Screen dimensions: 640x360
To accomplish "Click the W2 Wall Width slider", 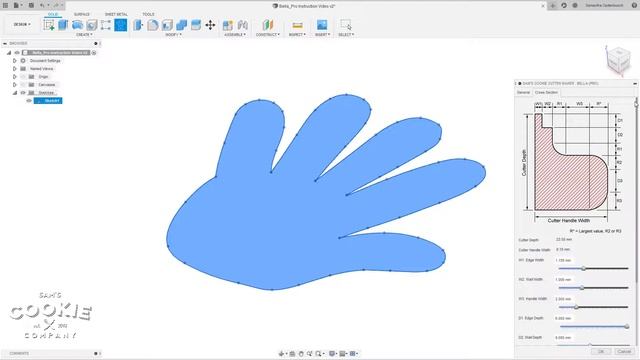I will 593,288.
